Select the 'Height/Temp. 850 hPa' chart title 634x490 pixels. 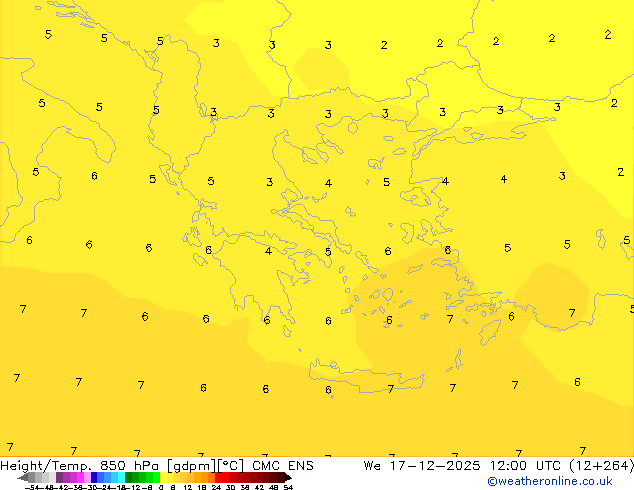tap(80, 466)
